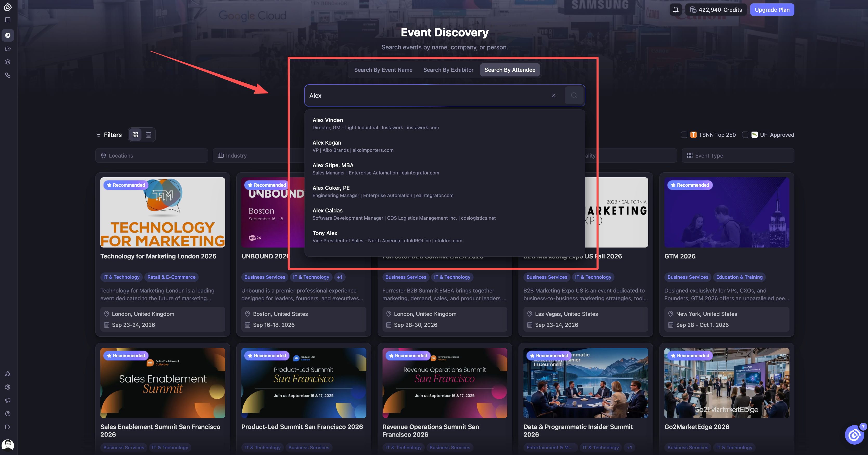
Task: Select Search By Event Name tab
Action: coord(383,70)
